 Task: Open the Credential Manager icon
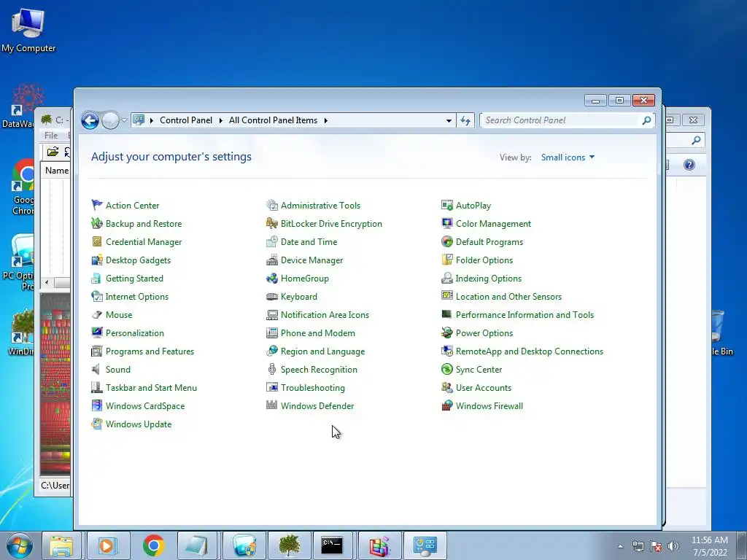pyautogui.click(x=97, y=242)
